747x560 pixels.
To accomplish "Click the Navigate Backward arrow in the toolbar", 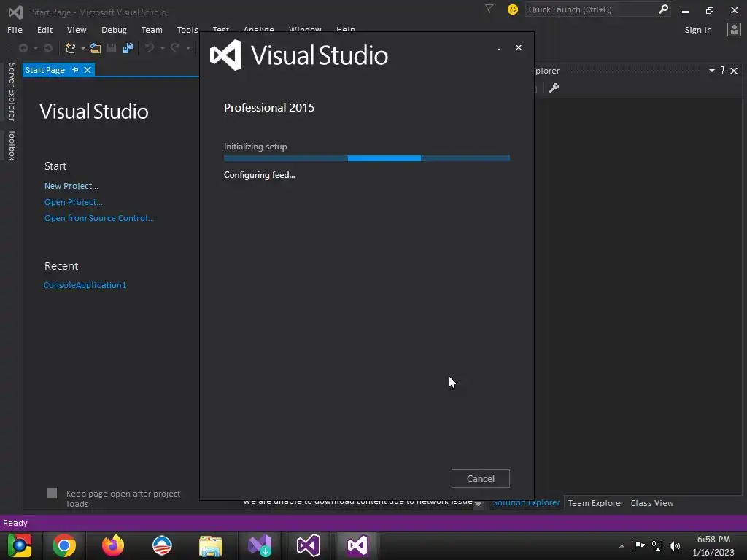I will point(23,48).
